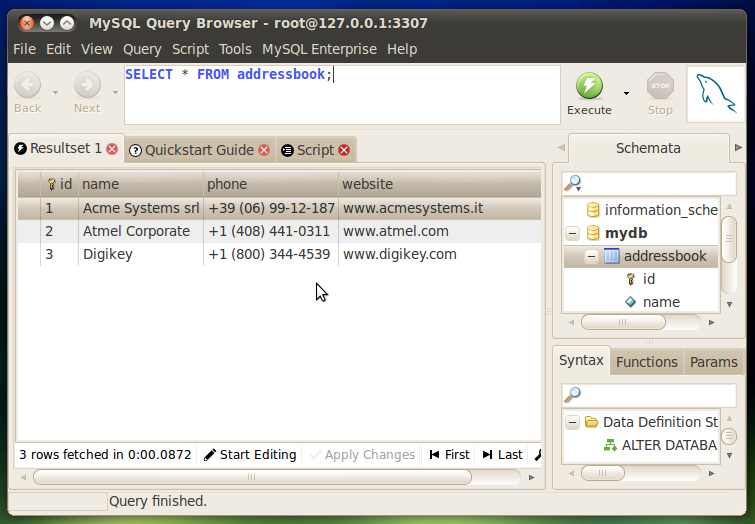Click the www.digikey.com cell
The width and height of the screenshot is (755, 524).
(x=440, y=254)
